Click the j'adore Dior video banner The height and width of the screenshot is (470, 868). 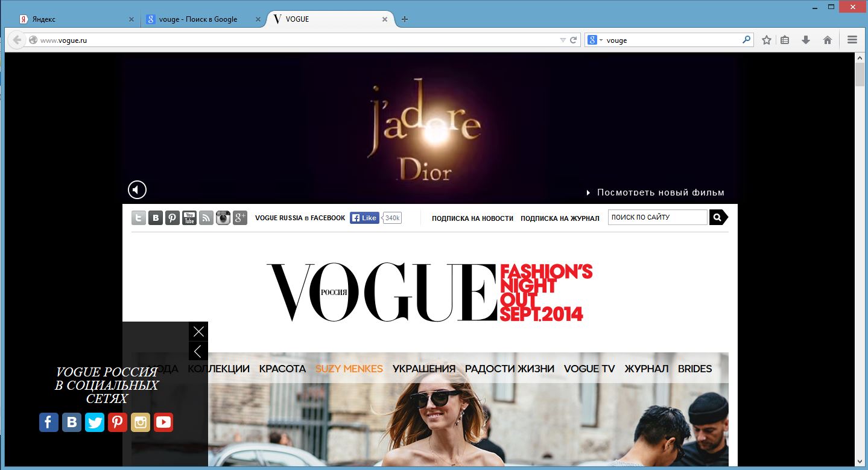click(x=429, y=128)
